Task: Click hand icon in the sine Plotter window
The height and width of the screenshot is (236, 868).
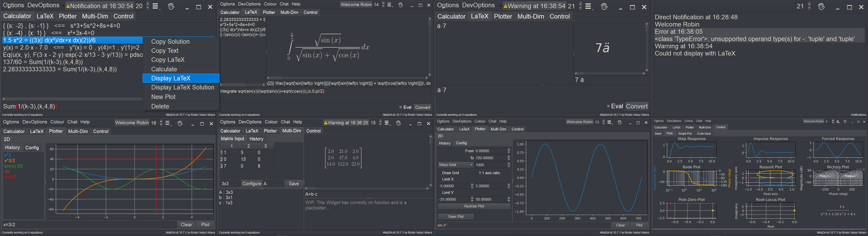Action: point(619,122)
